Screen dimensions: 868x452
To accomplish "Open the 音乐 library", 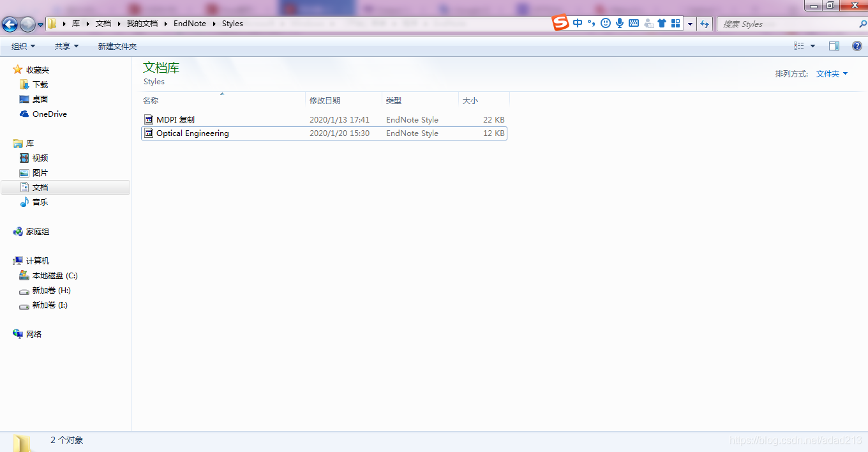I will point(40,202).
